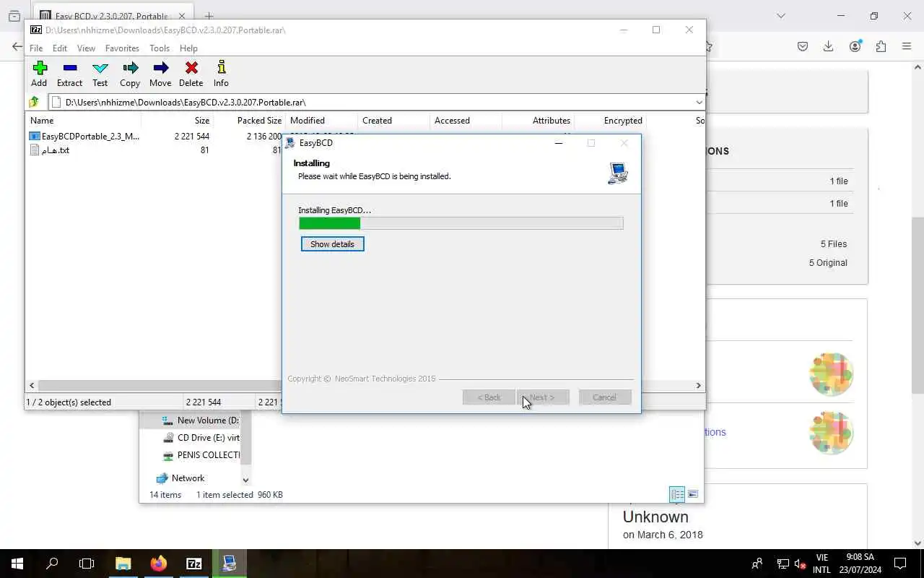
Task: Switch Explorer to details view icon
Action: pyautogui.click(x=677, y=495)
